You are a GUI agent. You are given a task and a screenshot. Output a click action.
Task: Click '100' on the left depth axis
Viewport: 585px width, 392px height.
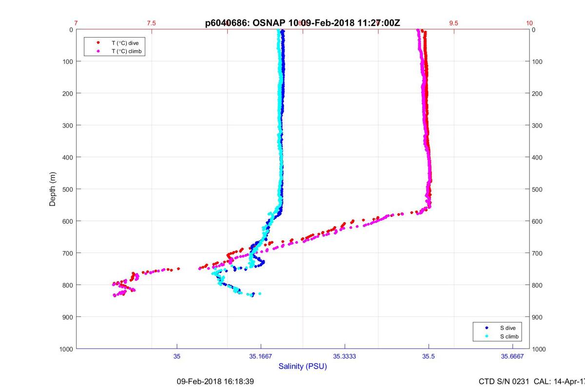tap(67, 61)
